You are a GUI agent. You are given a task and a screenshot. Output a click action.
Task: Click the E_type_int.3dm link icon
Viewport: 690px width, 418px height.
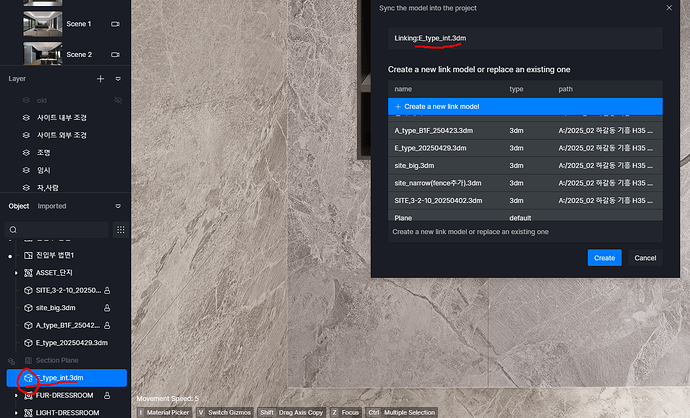click(x=28, y=378)
